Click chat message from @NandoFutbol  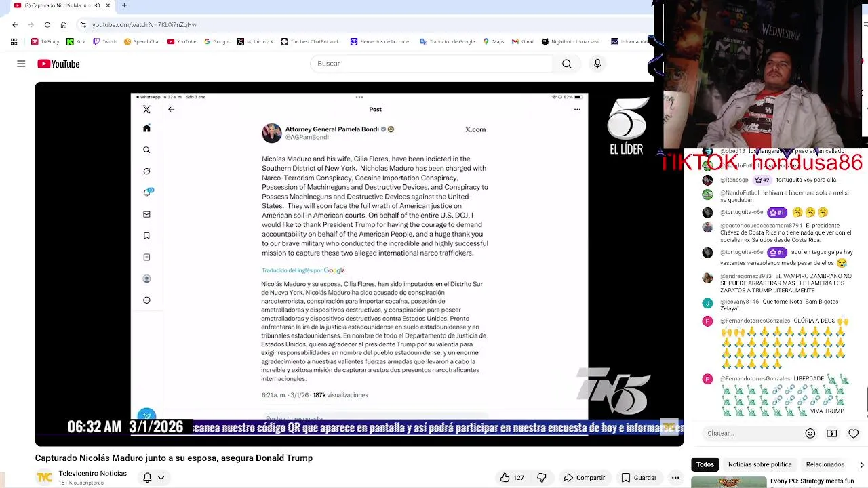[x=778, y=197]
